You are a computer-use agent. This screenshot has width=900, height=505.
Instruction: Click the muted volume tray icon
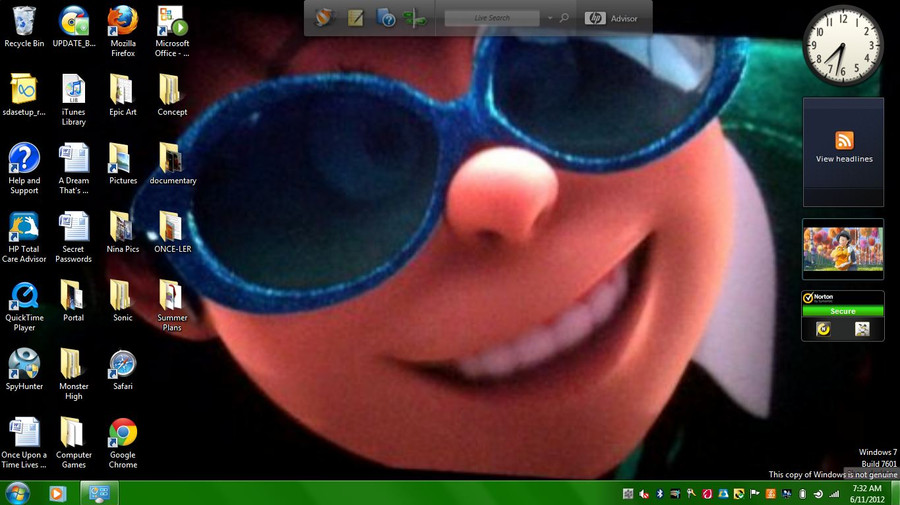click(x=644, y=494)
